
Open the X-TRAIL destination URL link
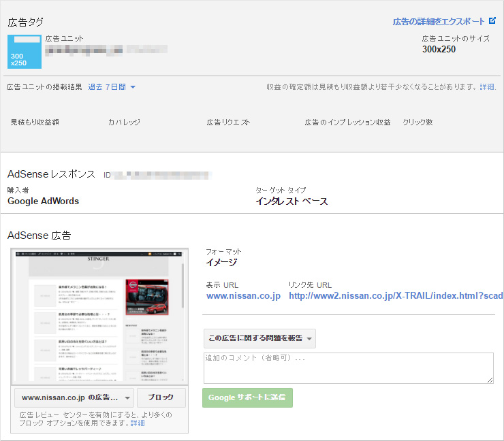click(395, 296)
